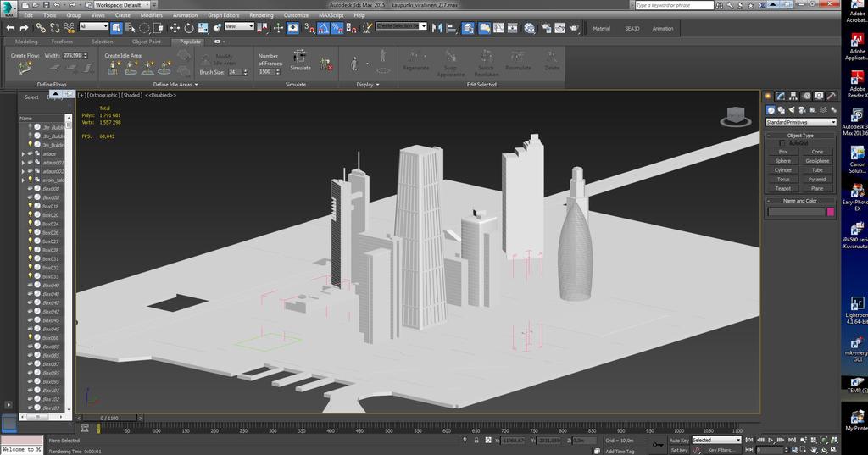Open Render Setup icon
This screenshot has height=455, width=868.
(545, 28)
